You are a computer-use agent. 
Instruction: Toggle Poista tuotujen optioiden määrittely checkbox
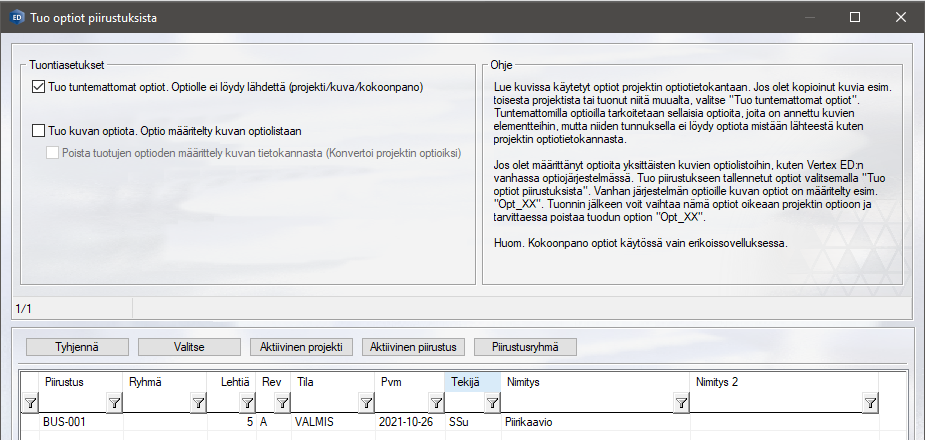point(53,152)
